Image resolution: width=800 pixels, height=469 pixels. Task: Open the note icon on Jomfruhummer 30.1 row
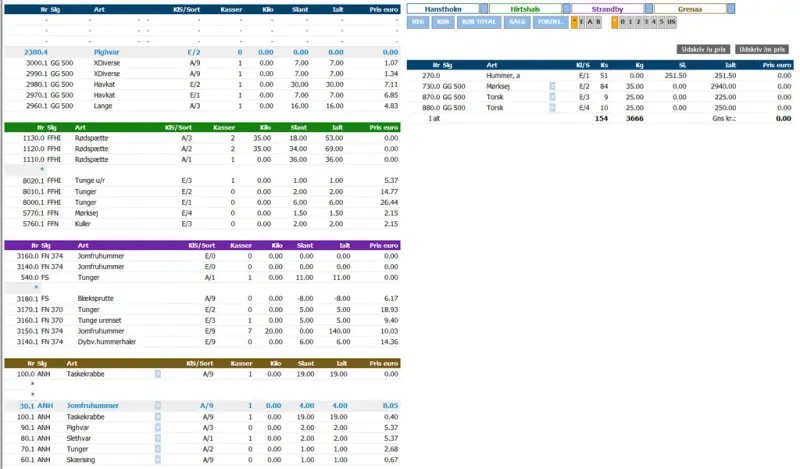(x=158, y=406)
